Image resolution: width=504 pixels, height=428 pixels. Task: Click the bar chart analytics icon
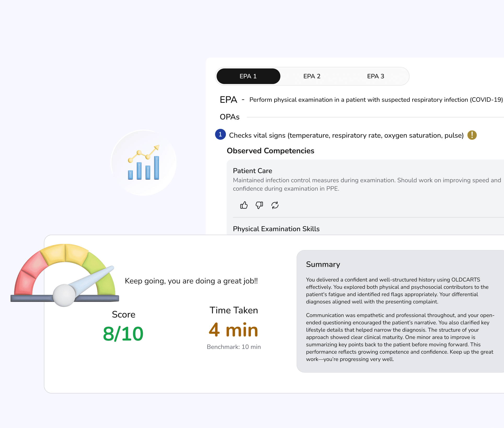[x=144, y=162]
